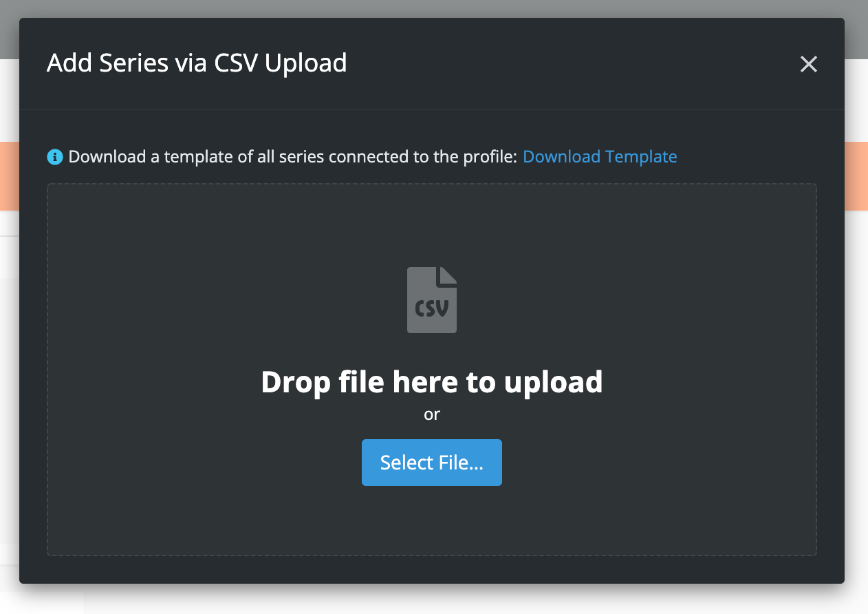
Task: Click the word 'upload' in the heading
Action: [554, 382]
